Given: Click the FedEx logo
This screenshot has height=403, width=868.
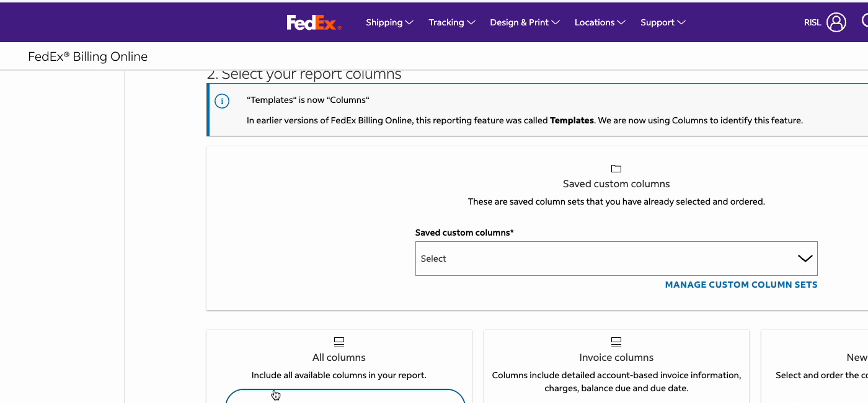Looking at the screenshot, I should (314, 22).
